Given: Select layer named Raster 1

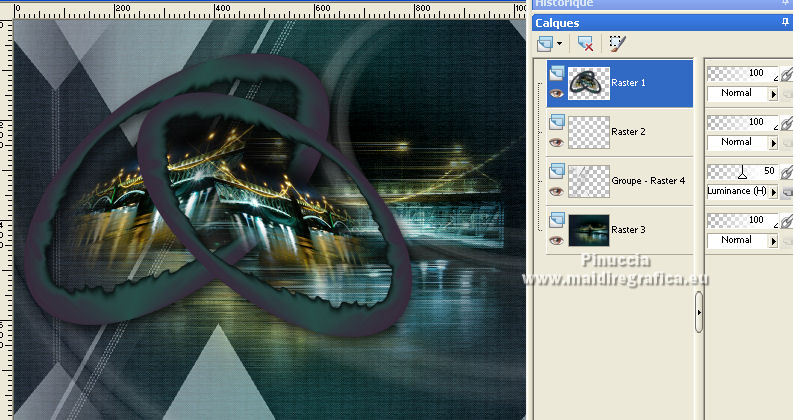Looking at the screenshot, I should [x=628, y=83].
